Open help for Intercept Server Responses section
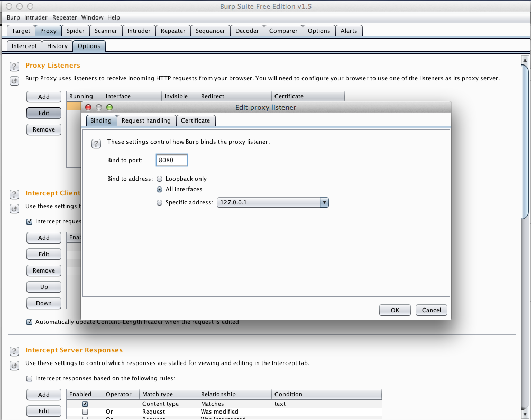Viewport: 531px width, 420px height. (14, 351)
